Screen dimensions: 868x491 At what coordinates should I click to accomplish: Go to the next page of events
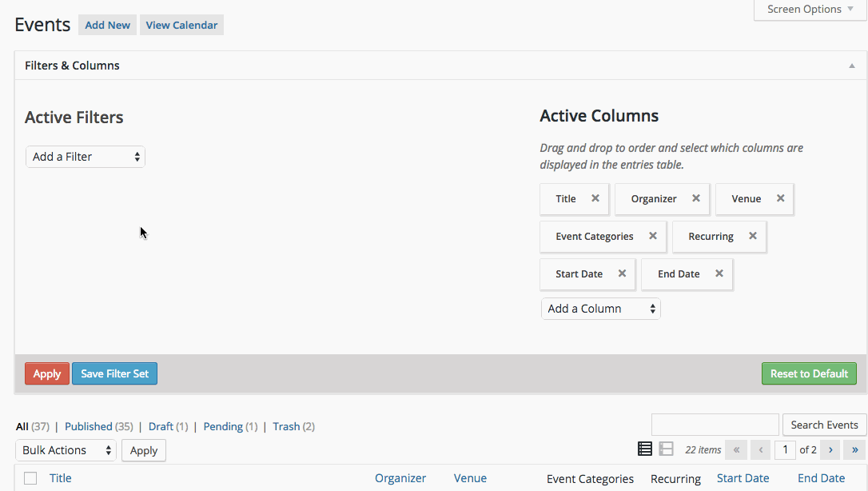830,449
